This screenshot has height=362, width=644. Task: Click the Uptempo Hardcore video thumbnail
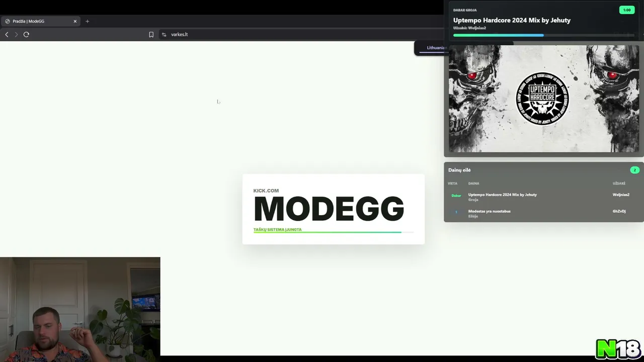pos(543,99)
